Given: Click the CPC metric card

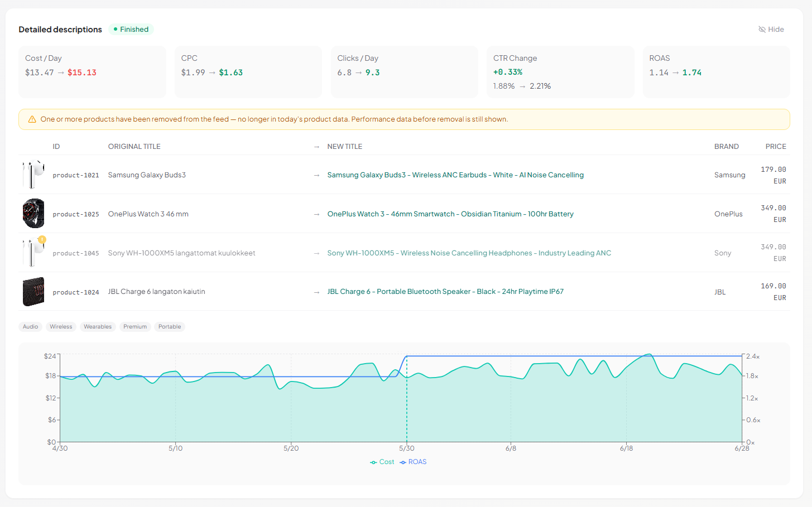Looking at the screenshot, I should pos(248,72).
